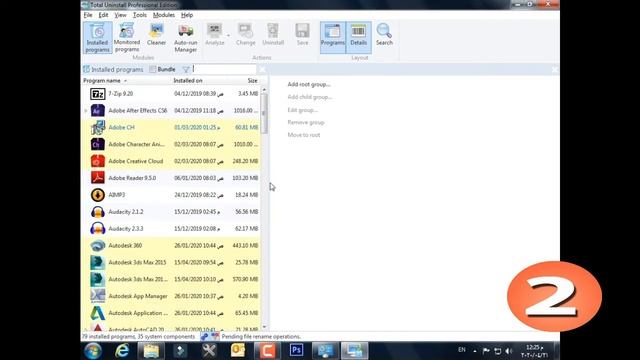Clear the filter box with the X button

(262, 69)
